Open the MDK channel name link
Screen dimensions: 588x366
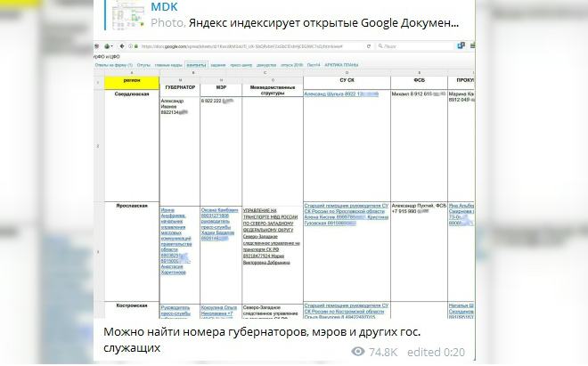164,6
